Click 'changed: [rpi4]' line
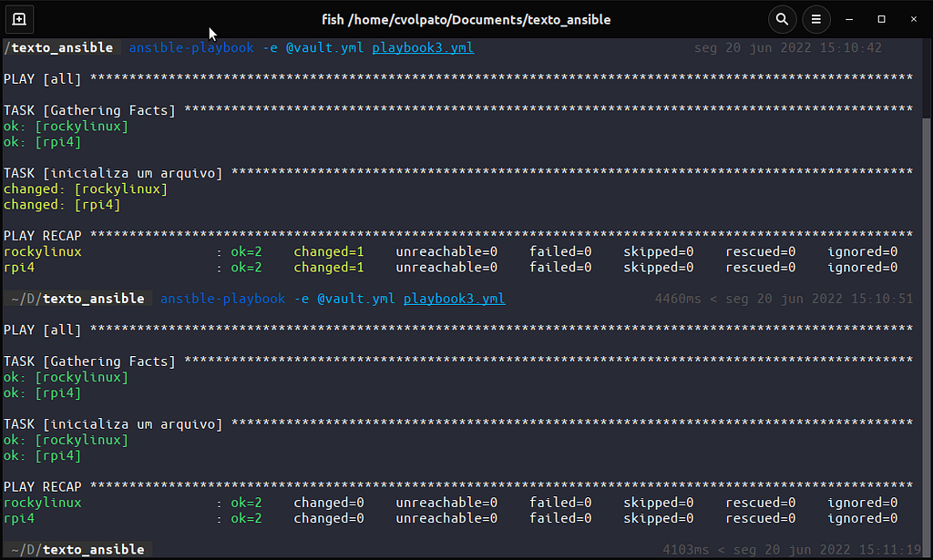This screenshot has height=560, width=933. pos(62,205)
